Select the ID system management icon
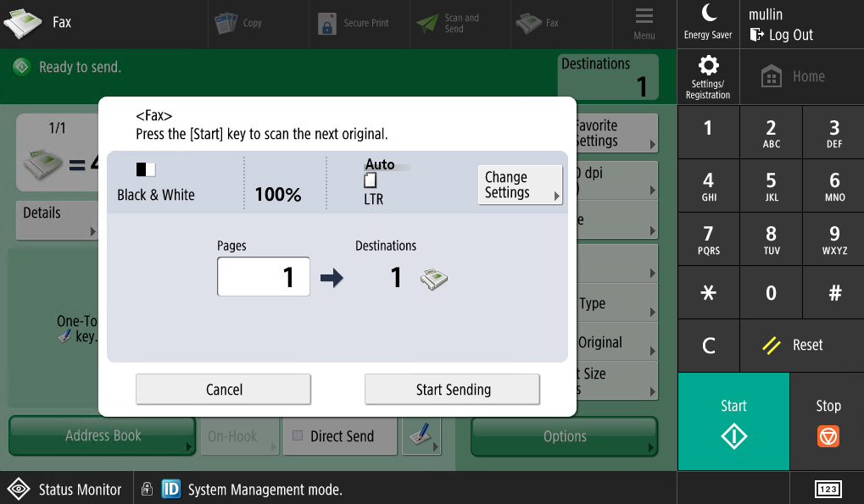 pyautogui.click(x=170, y=489)
